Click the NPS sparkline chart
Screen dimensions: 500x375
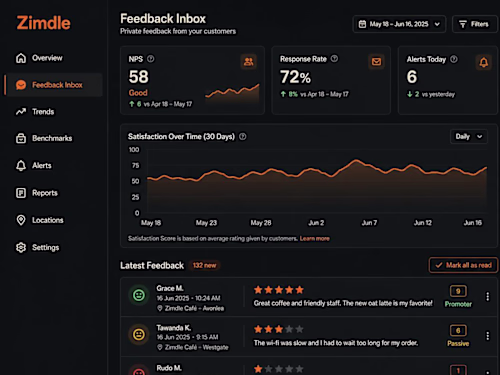pyautogui.click(x=232, y=93)
